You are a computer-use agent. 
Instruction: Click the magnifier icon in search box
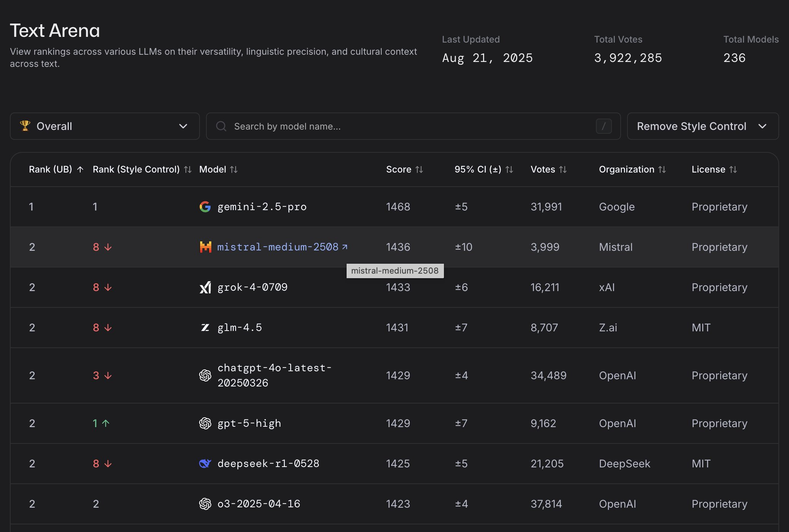221,126
